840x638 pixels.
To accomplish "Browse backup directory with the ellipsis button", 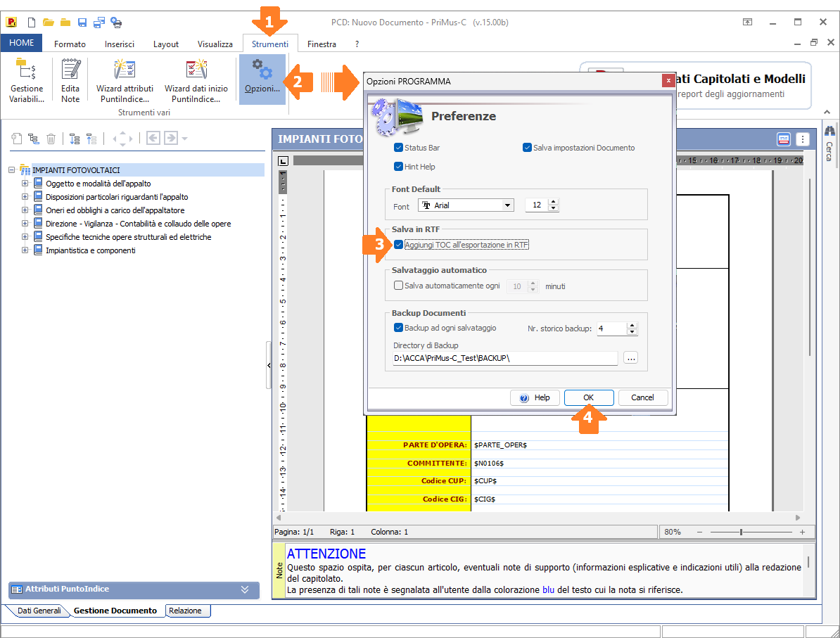I will point(630,358).
